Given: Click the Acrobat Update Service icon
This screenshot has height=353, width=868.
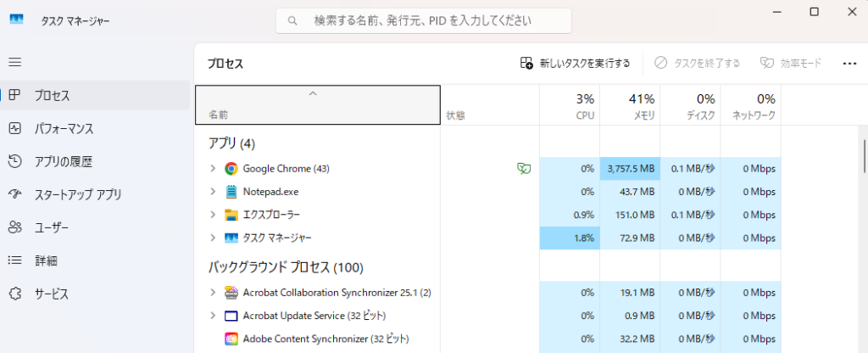Looking at the screenshot, I should pyautogui.click(x=231, y=316).
